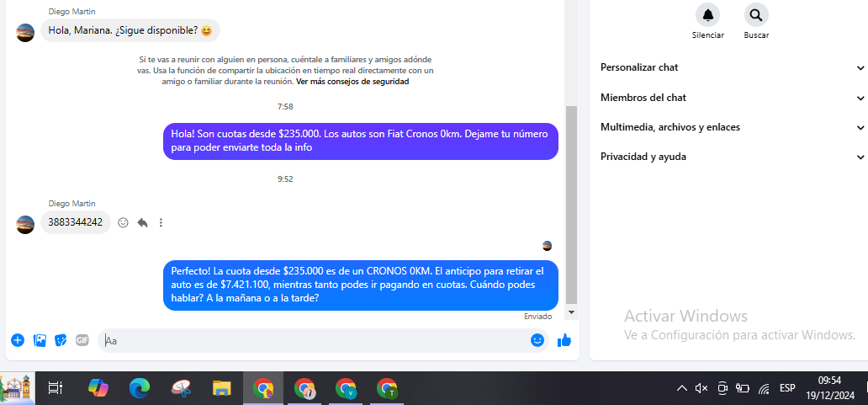Click the blue plus icon in the composer

coord(18,340)
